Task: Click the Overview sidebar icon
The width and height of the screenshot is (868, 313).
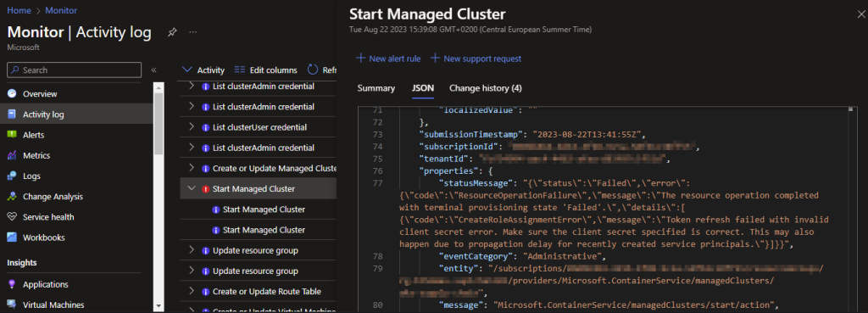Action: (x=12, y=93)
